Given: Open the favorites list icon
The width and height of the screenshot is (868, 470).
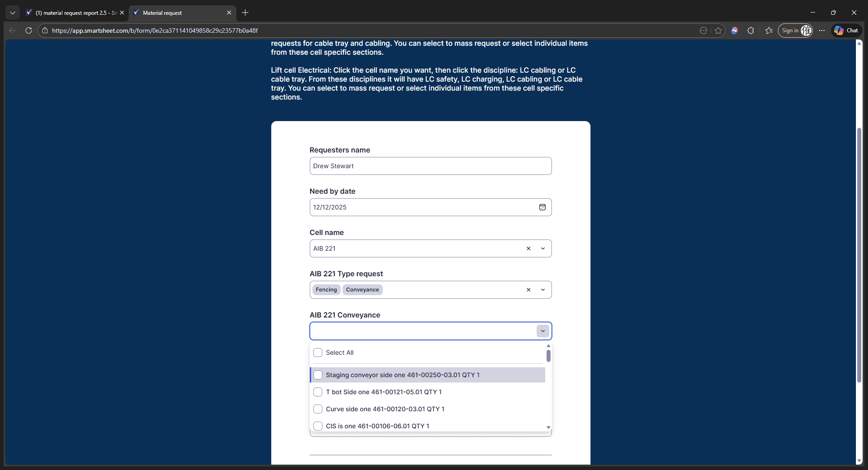Looking at the screenshot, I should point(769,30).
